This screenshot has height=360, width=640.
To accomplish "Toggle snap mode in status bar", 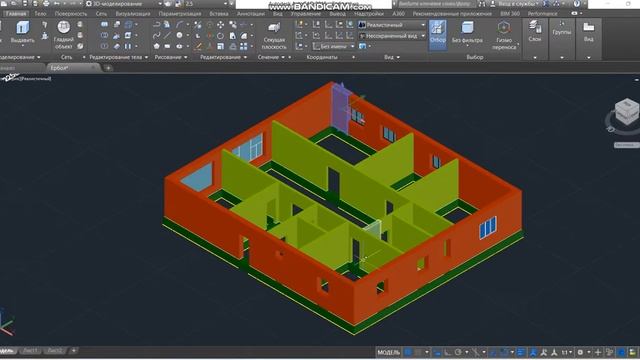I will pyautogui.click(x=418, y=352).
